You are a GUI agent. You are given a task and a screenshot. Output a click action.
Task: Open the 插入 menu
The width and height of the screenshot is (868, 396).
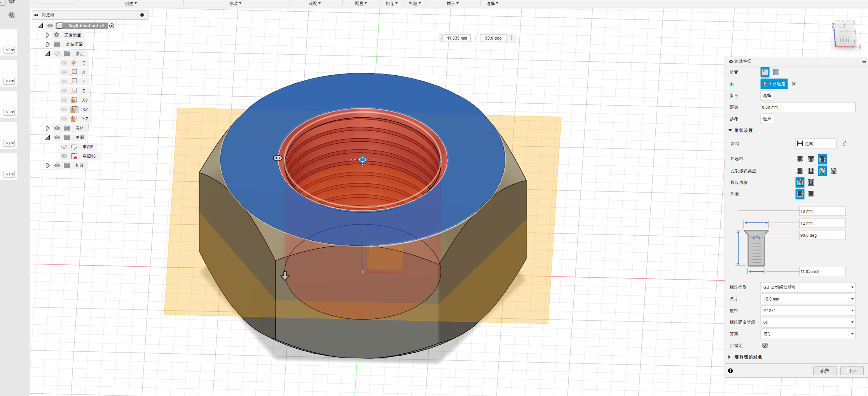pyautogui.click(x=452, y=3)
